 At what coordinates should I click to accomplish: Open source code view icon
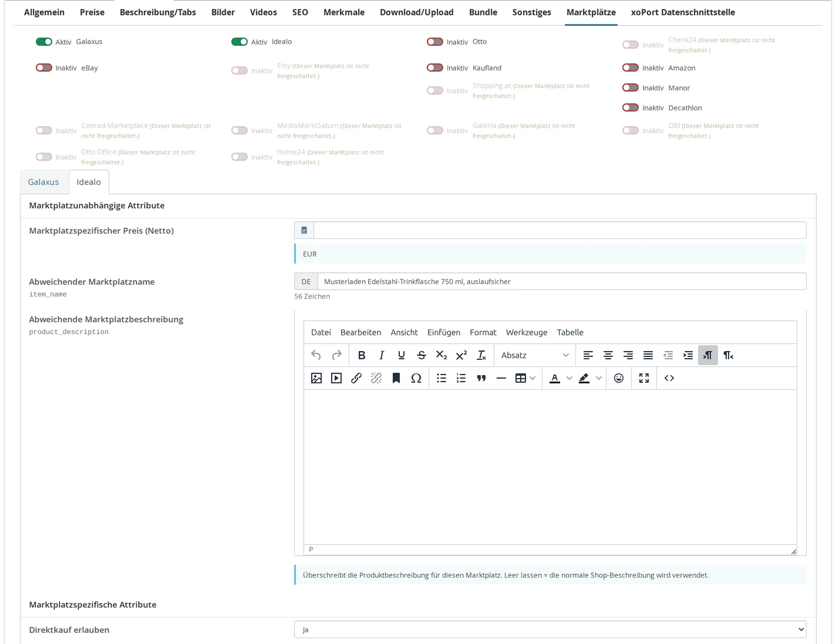tap(669, 378)
